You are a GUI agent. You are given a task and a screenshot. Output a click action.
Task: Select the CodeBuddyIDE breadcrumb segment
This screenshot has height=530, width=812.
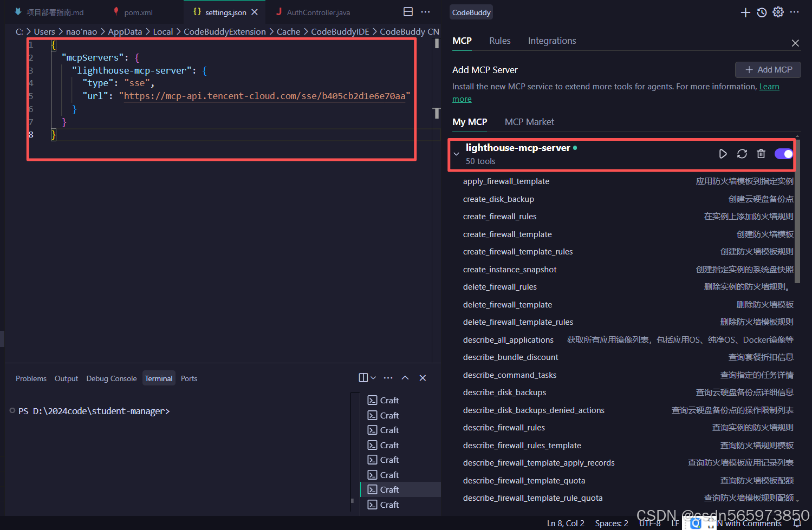[340, 32]
